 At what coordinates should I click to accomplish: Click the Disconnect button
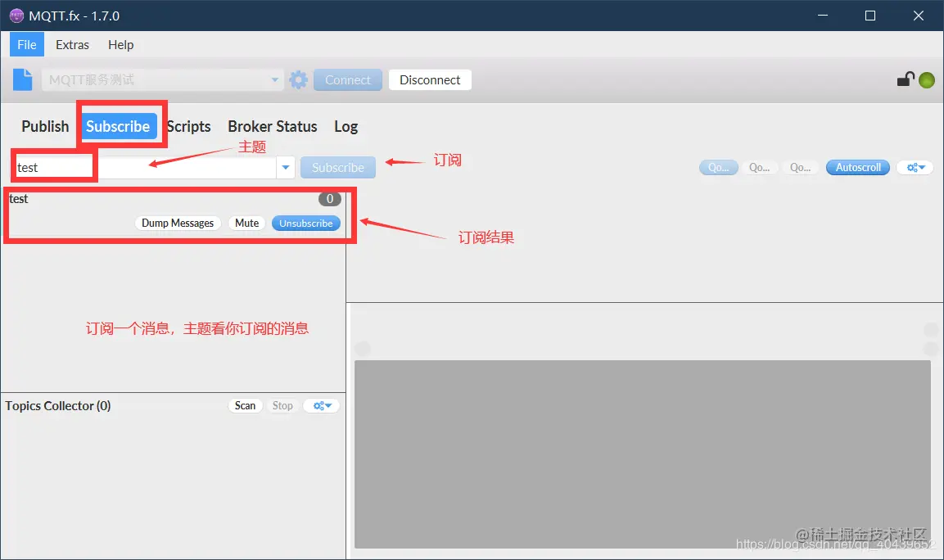click(x=430, y=80)
